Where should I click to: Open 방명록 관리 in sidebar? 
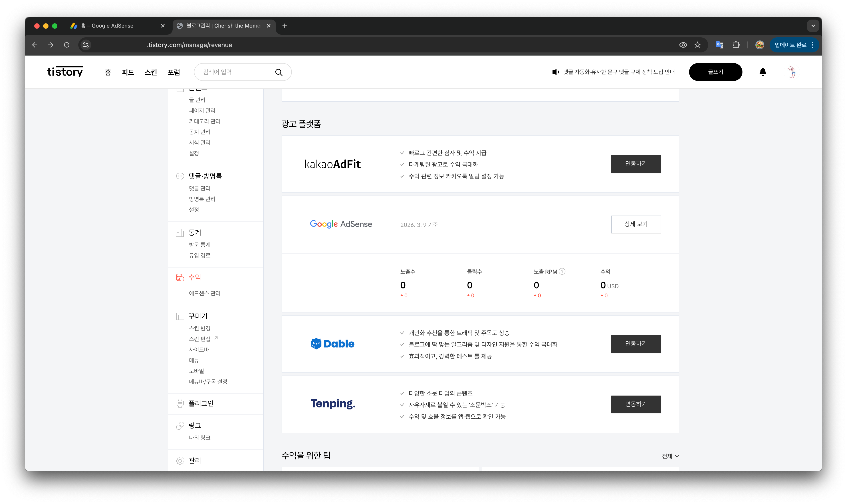[202, 199]
